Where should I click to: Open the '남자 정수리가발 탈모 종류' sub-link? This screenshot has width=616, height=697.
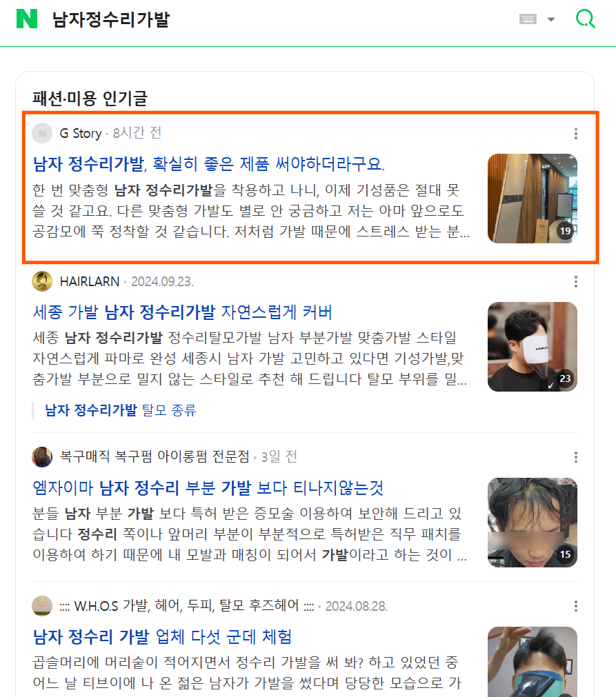121,410
